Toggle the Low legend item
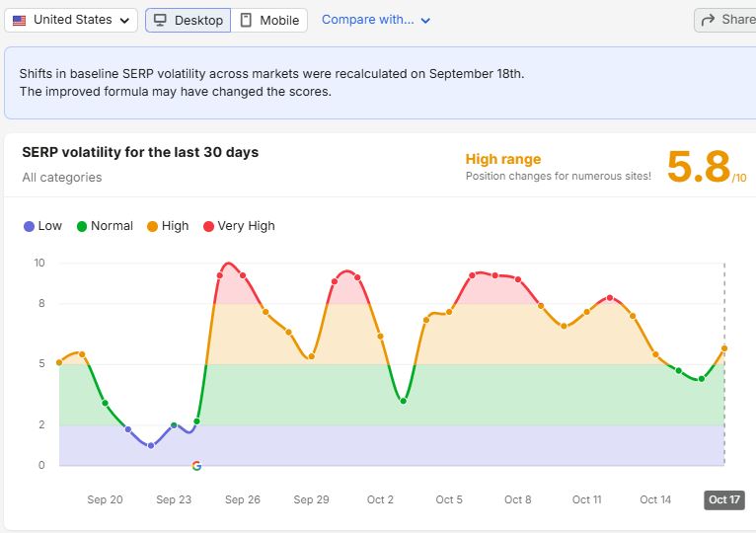The height and width of the screenshot is (533, 756). click(42, 226)
